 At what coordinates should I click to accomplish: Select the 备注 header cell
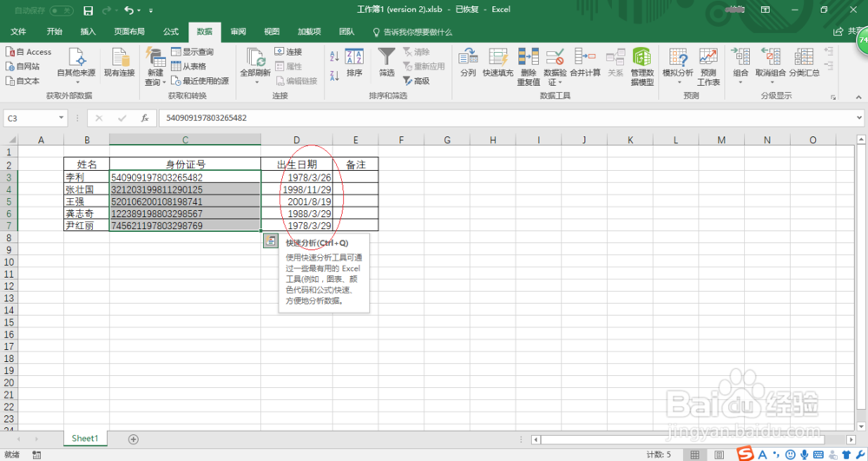pos(355,164)
